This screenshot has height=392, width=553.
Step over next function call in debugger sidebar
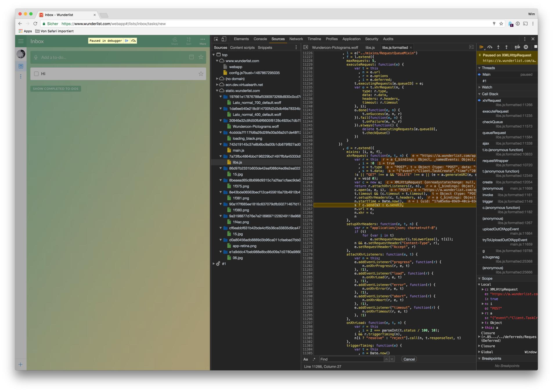pyautogui.click(x=490, y=47)
